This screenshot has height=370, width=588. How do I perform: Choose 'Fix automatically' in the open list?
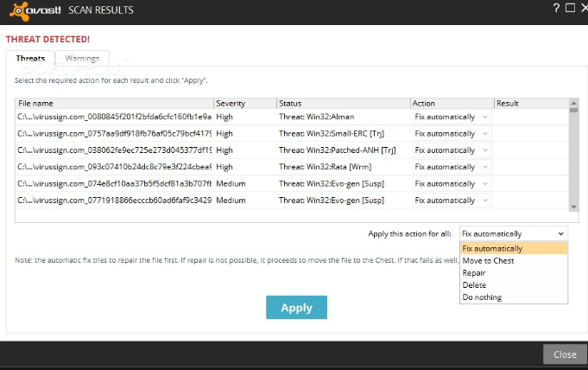tap(514, 248)
